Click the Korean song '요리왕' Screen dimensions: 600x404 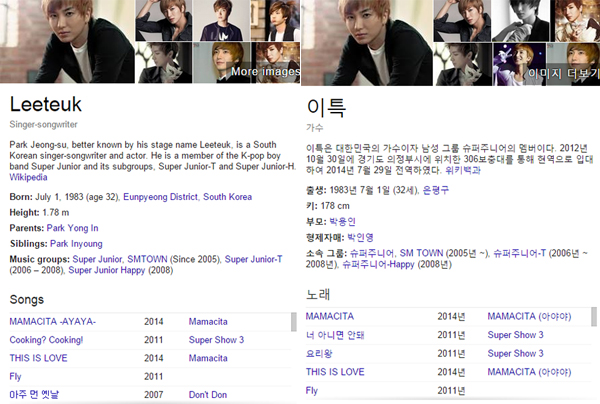[321, 353]
